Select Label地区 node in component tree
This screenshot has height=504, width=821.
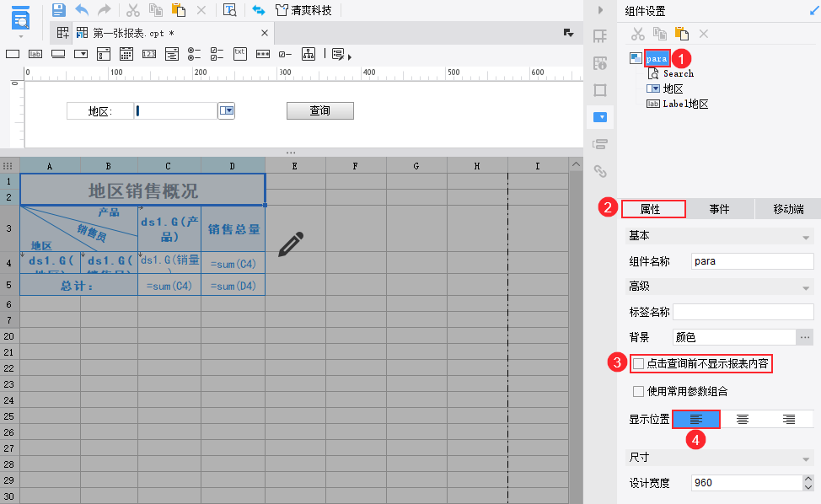[x=685, y=105]
